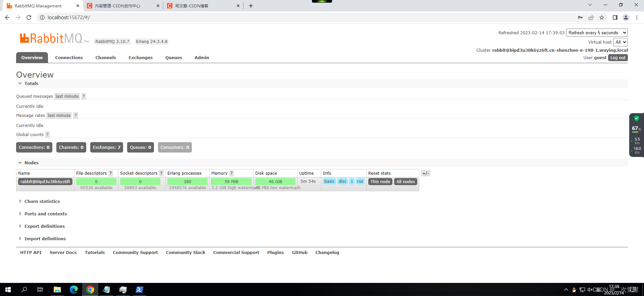Open node rabbit@bipd3u38k6yz6ft details

point(45,181)
